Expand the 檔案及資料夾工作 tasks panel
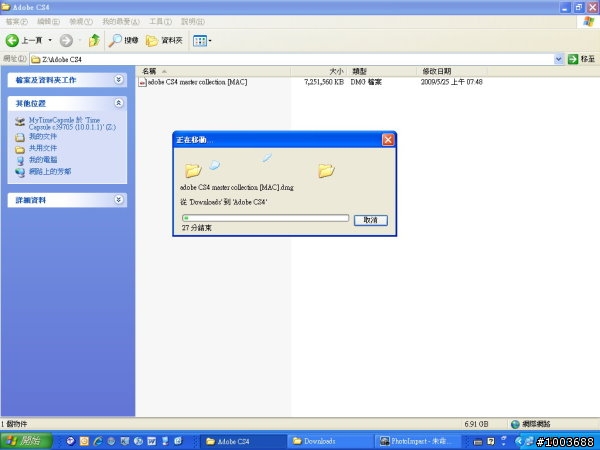600x450 pixels. pos(119,80)
